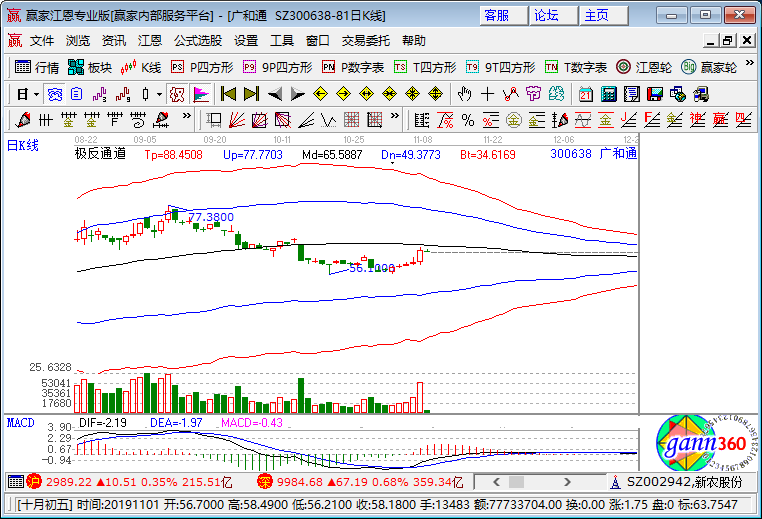Click the yellow diamond right-arrow icon
The image size is (762, 519).
344,94
